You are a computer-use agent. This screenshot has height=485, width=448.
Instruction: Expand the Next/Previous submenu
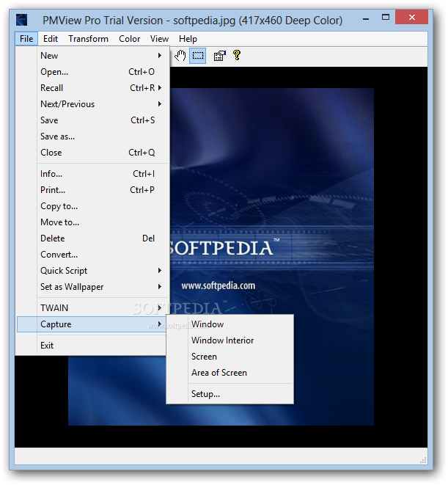coord(93,104)
